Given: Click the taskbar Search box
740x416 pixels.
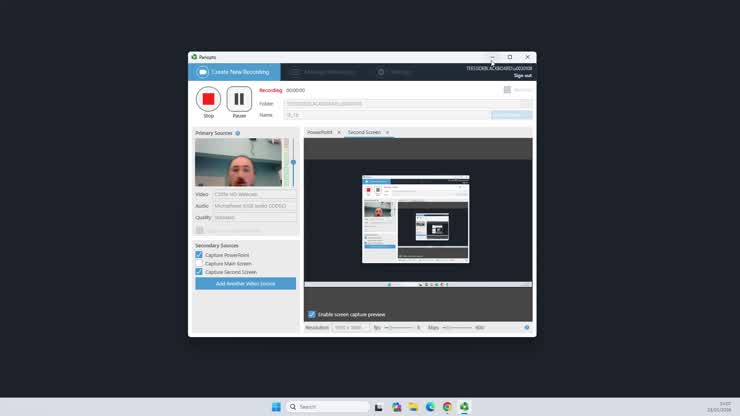Looking at the screenshot, I should [x=328, y=407].
